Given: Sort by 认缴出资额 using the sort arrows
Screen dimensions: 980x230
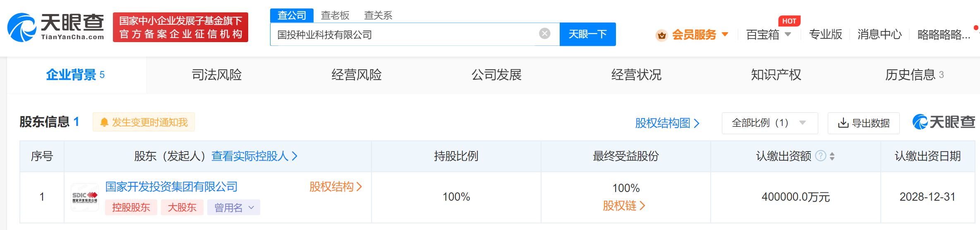Looking at the screenshot, I should pyautogui.click(x=832, y=156).
